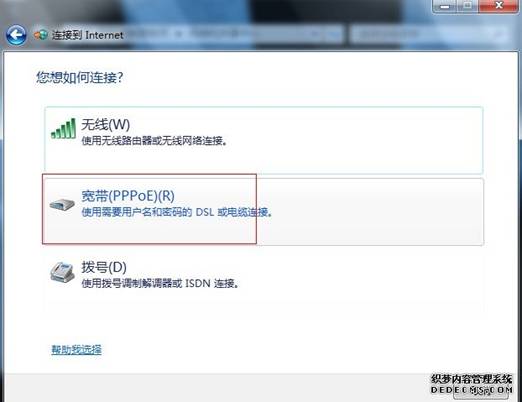This screenshot has width=522, height=402.
Task: Click the blurred address bar behind the wizard
Action: 233,34
